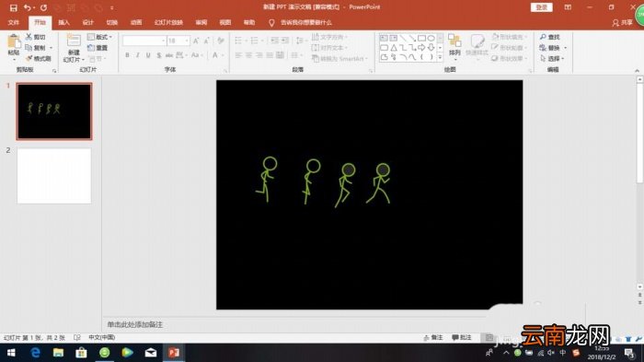Image resolution: width=644 pixels, height=362 pixels.
Task: Click the Save icon in quick access toolbar
Action: [13, 7]
